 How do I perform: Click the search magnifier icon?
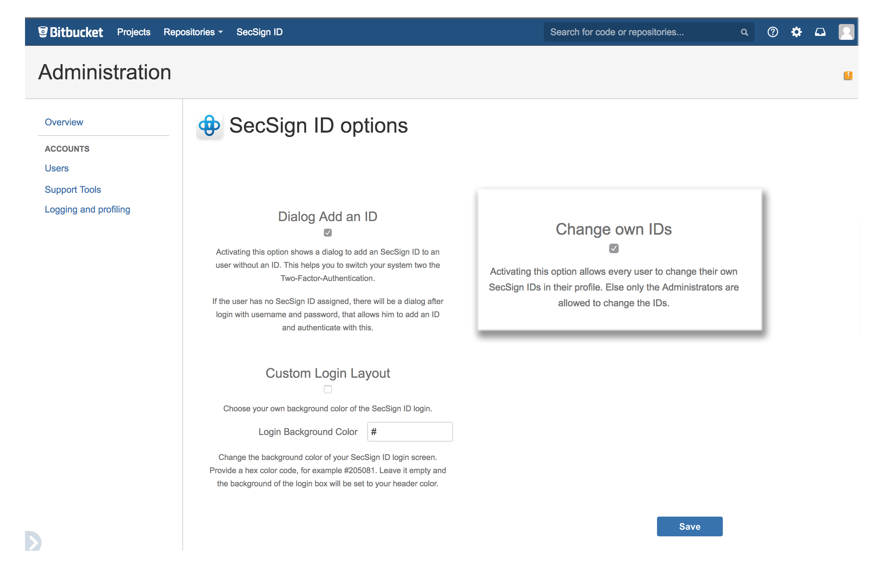[x=744, y=32]
